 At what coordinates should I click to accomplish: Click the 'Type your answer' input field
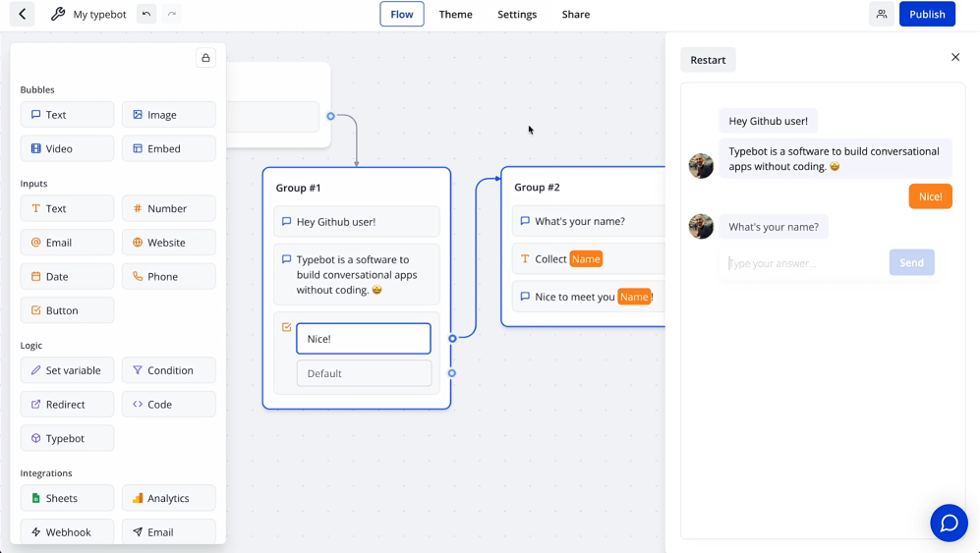[803, 263]
